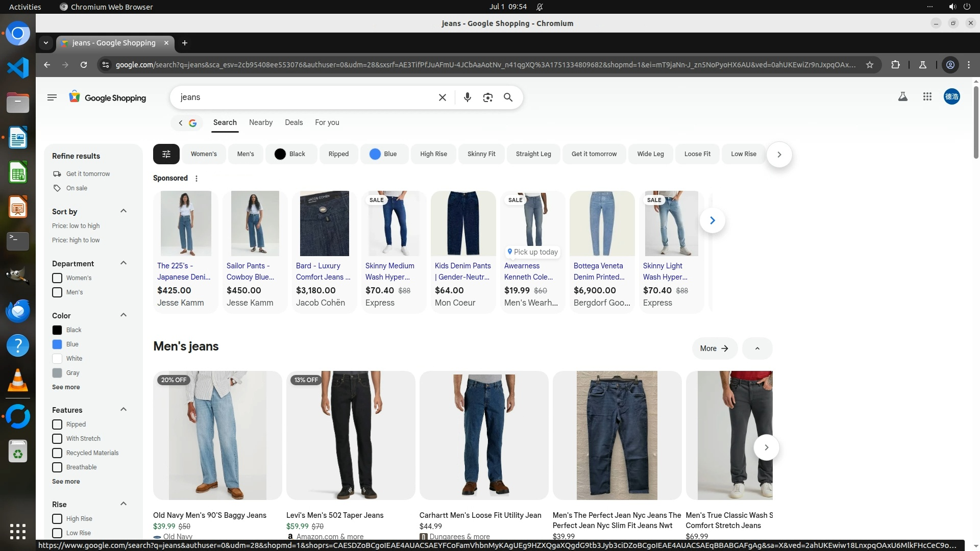Screen dimensions: 980x551
Task: Check the Women's department checkbox
Action: click(57, 278)
